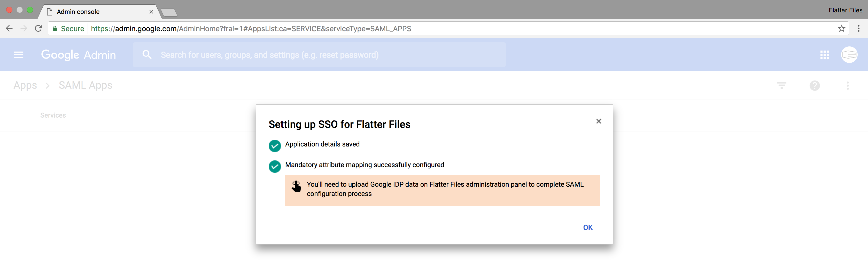Reload the Admin console page

[38, 29]
